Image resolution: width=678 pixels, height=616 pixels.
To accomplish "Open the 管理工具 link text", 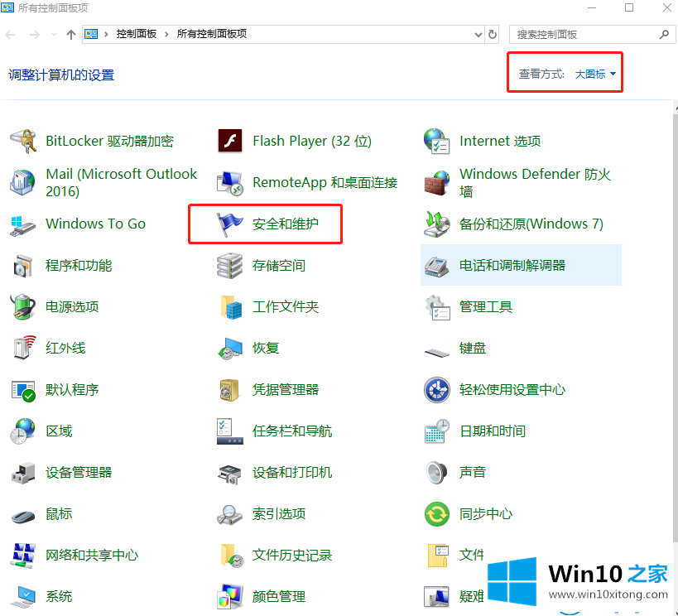I will coord(486,306).
